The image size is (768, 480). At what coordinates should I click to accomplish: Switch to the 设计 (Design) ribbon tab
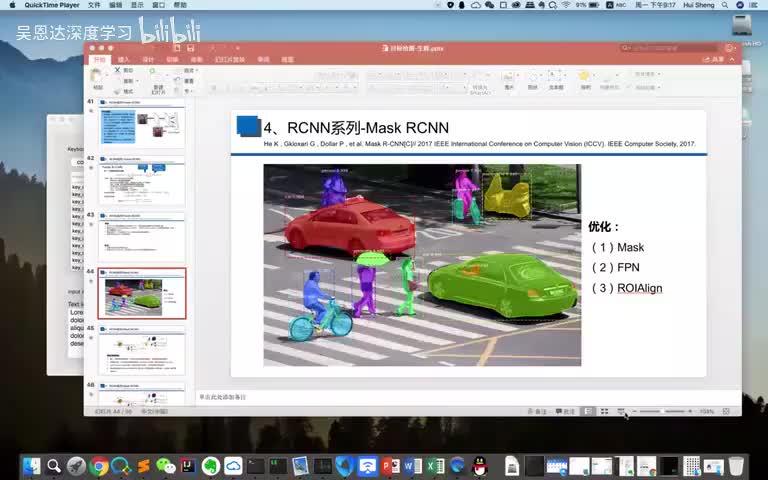point(148,59)
